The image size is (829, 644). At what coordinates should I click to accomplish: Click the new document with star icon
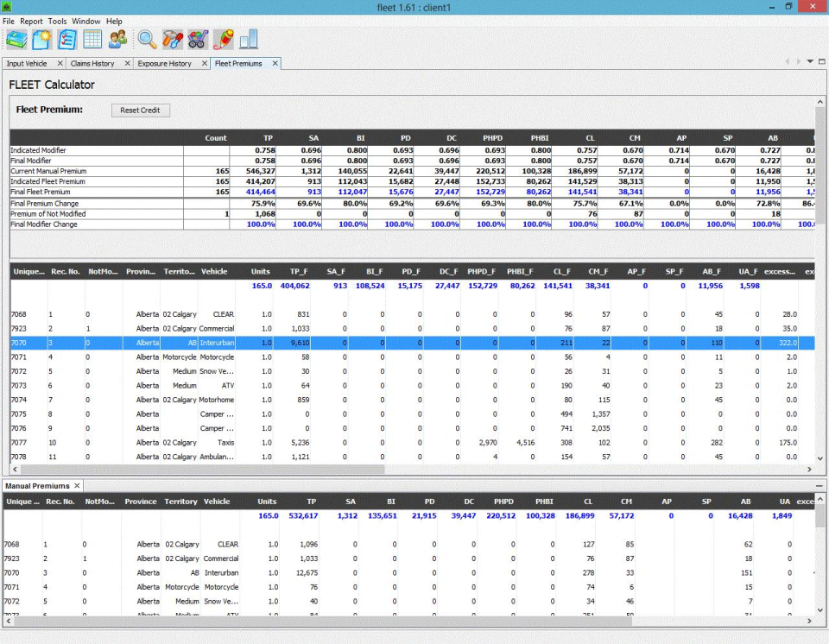click(x=41, y=40)
